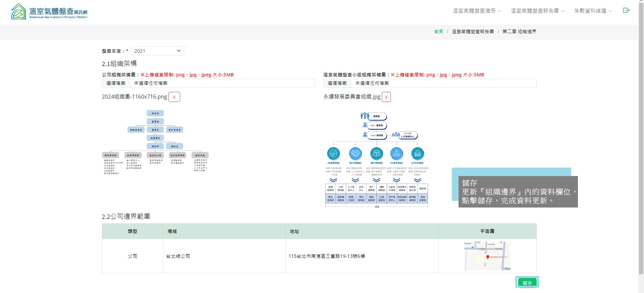The width and height of the screenshot is (644, 293).
Task: Click 選擇檔案 for inventory team chart
Action: 337,83
